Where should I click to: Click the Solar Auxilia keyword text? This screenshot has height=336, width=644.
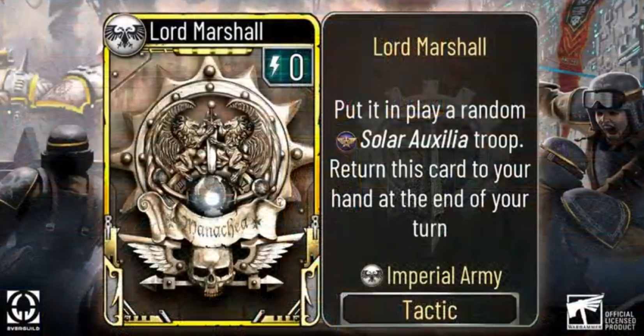414,140
